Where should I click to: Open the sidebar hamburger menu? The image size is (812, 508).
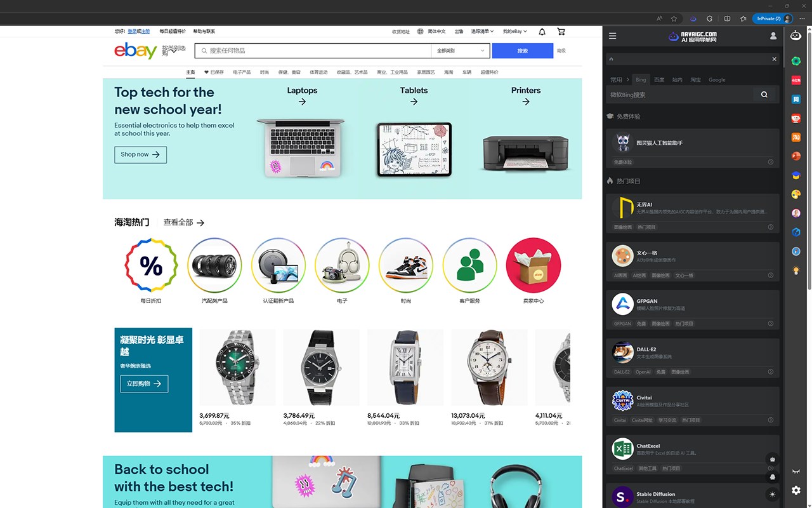(x=612, y=36)
